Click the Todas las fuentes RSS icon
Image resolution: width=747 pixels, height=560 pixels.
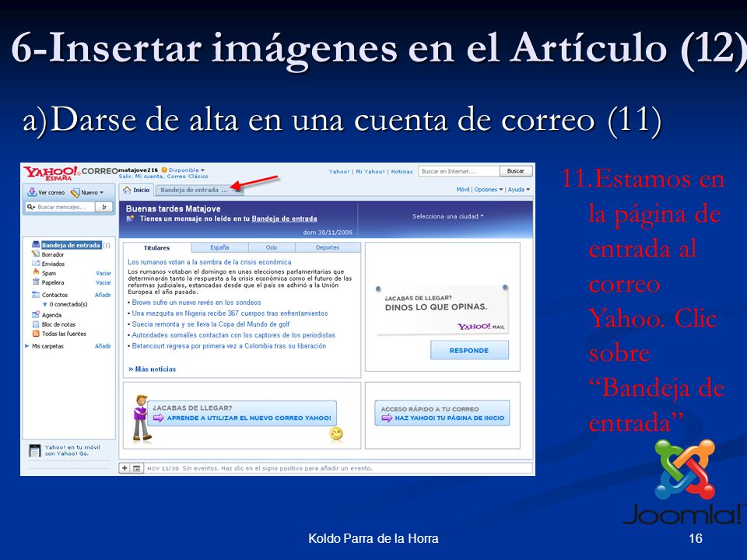[x=36, y=334]
